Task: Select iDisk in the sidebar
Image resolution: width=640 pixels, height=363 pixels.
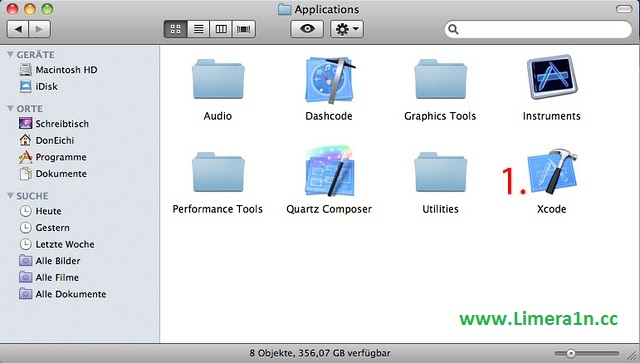Action: (46, 87)
